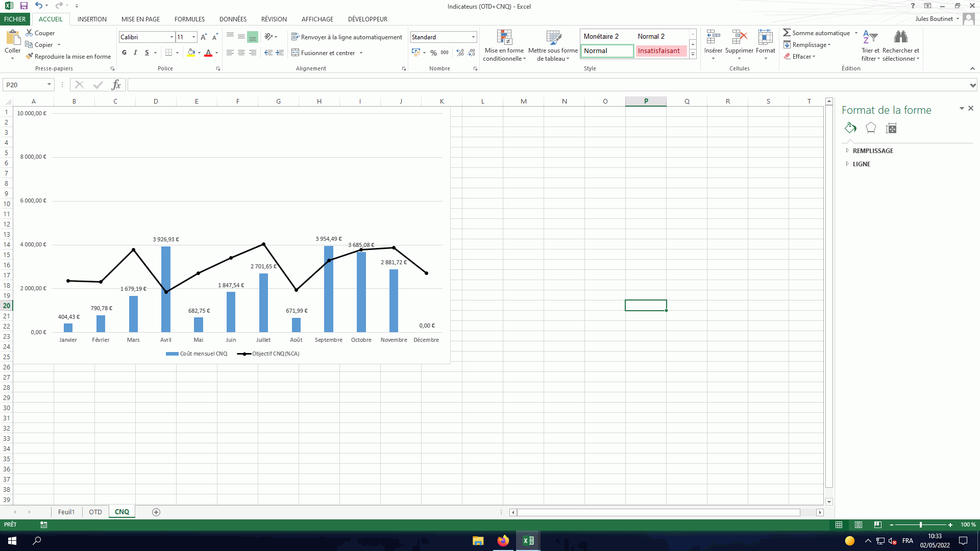Screen dimensions: 980x551
Task: Apply the Insatisfaisant cell style
Action: tap(658, 51)
